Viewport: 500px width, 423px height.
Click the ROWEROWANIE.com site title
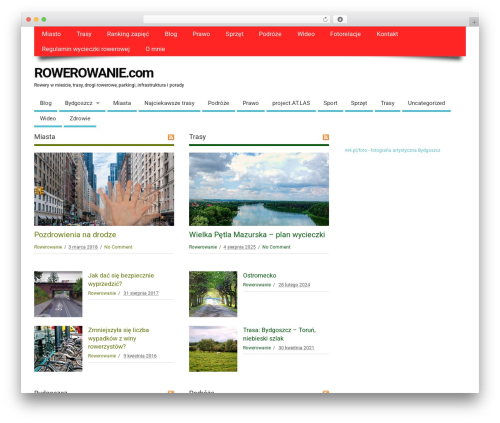(x=94, y=73)
